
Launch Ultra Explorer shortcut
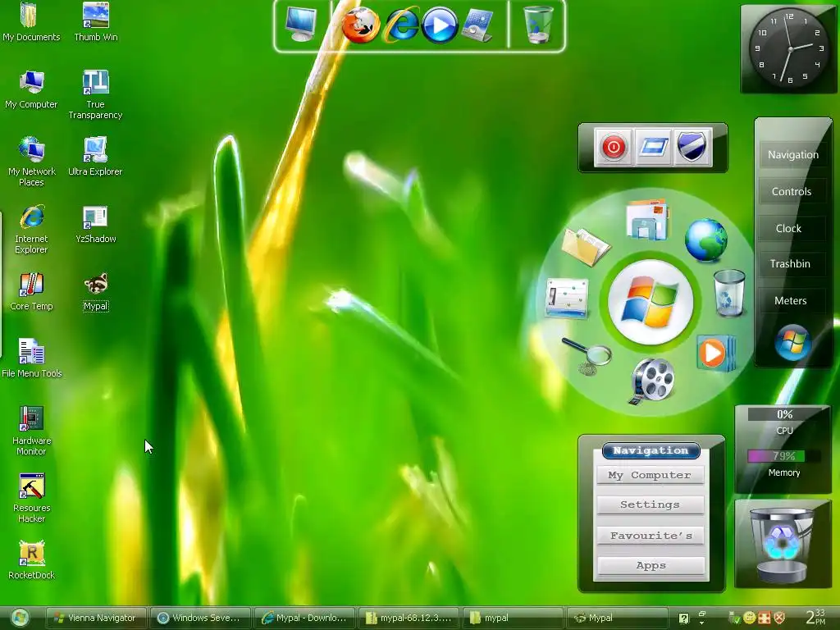pos(95,157)
